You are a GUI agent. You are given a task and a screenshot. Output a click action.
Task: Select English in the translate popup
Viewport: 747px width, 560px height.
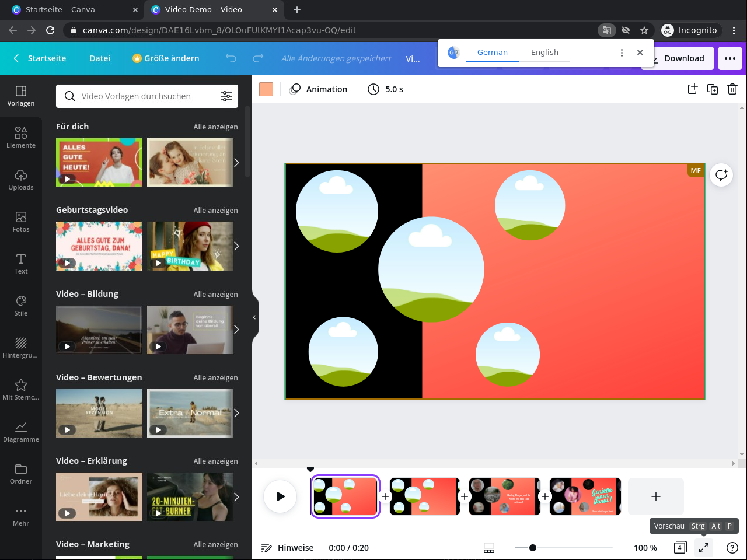[x=544, y=52]
